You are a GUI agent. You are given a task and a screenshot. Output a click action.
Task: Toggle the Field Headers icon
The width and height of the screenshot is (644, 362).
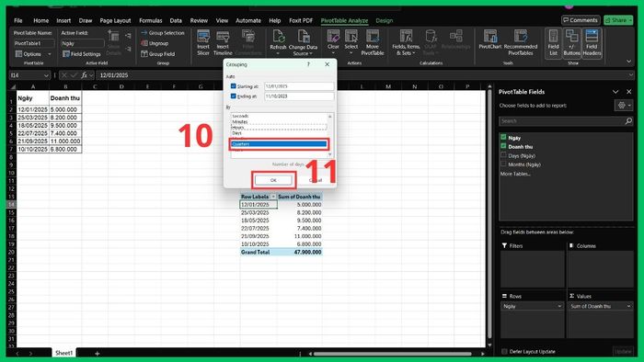[592, 42]
